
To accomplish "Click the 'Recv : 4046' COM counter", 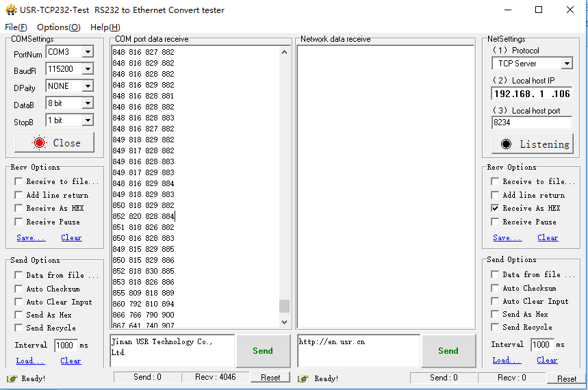I will point(215,377).
